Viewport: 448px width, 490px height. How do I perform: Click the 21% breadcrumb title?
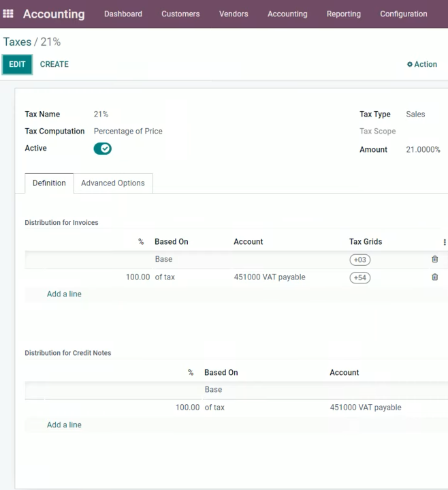(x=50, y=42)
